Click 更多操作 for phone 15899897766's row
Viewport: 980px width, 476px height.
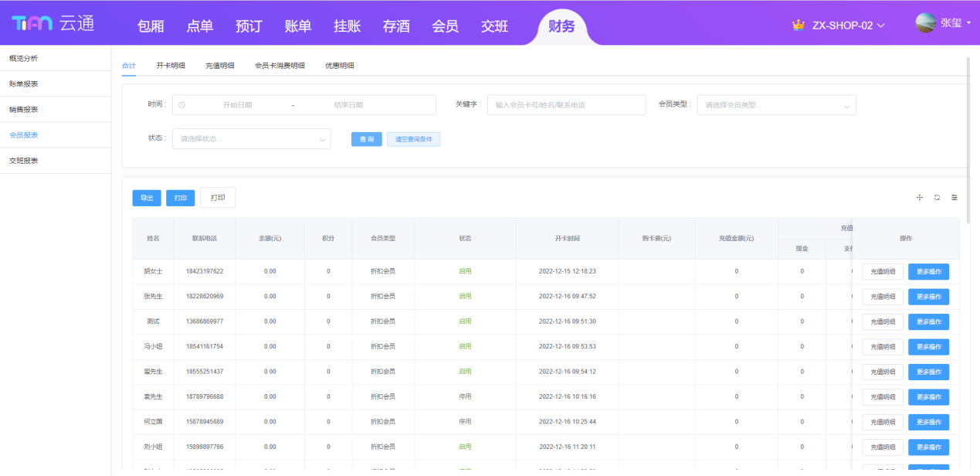point(928,447)
